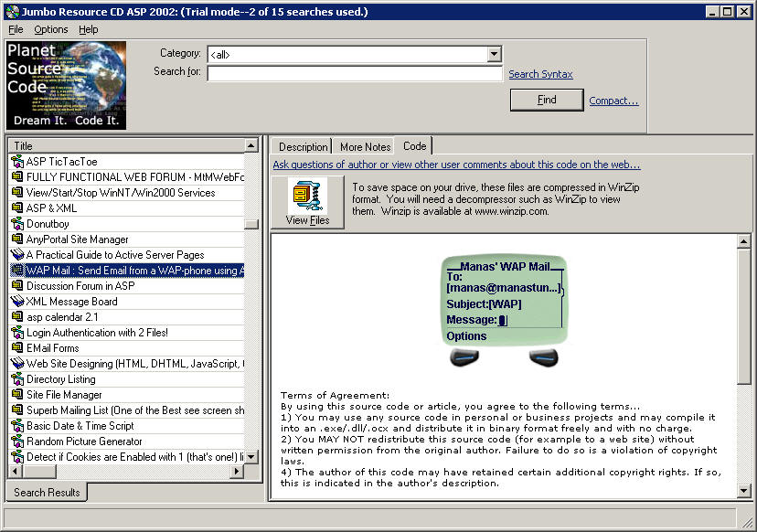Screen dimensions: 757x532
Task: Click the icon beside Donutboy
Action: [x=17, y=224]
